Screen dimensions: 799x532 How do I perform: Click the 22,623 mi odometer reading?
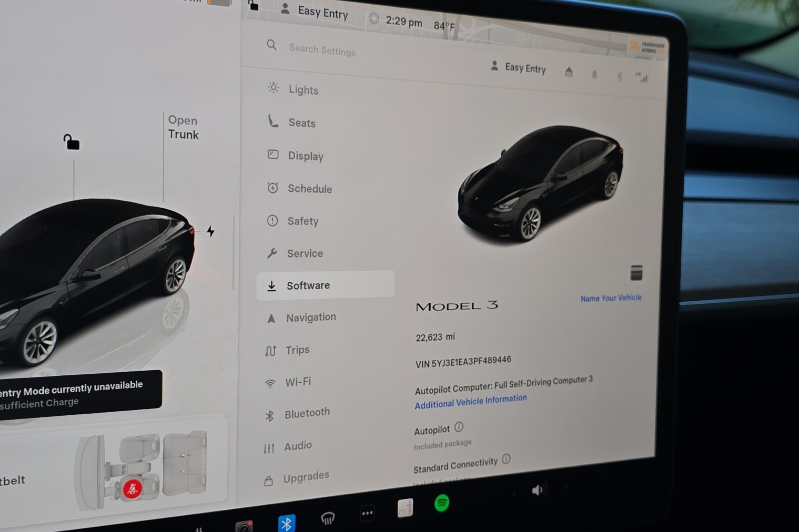tap(435, 337)
